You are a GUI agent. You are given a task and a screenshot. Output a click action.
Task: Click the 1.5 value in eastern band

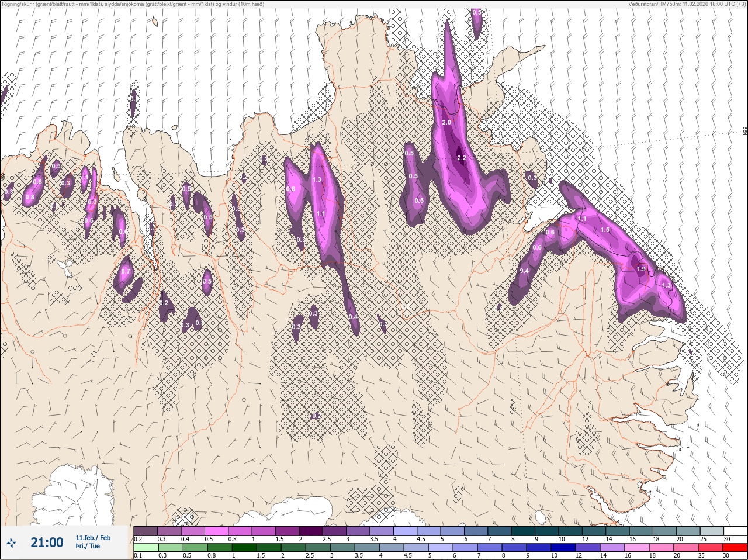click(605, 230)
